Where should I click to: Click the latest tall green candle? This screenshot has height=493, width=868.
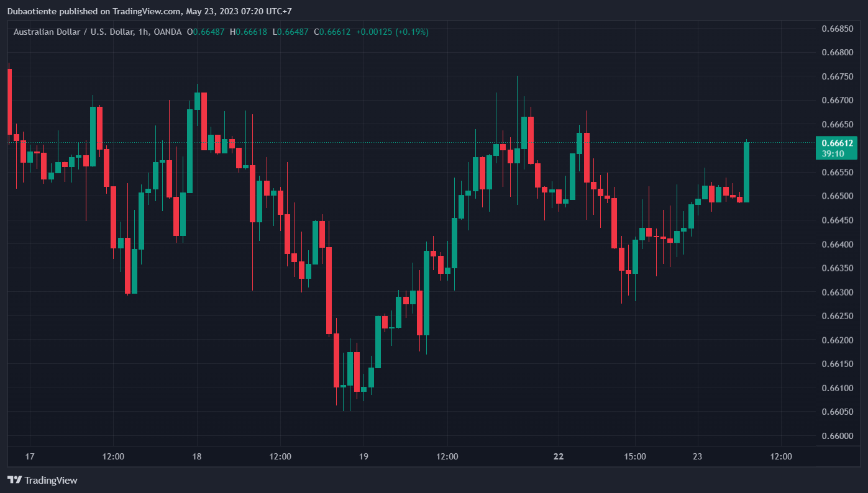[746, 173]
